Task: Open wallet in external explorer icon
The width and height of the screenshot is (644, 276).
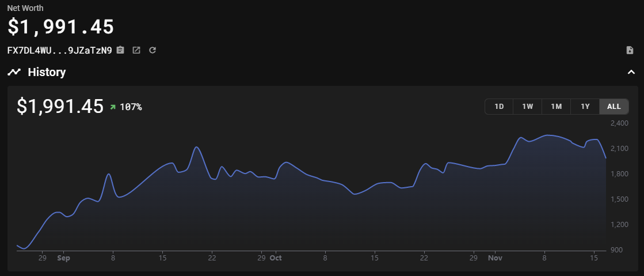Action: click(136, 50)
